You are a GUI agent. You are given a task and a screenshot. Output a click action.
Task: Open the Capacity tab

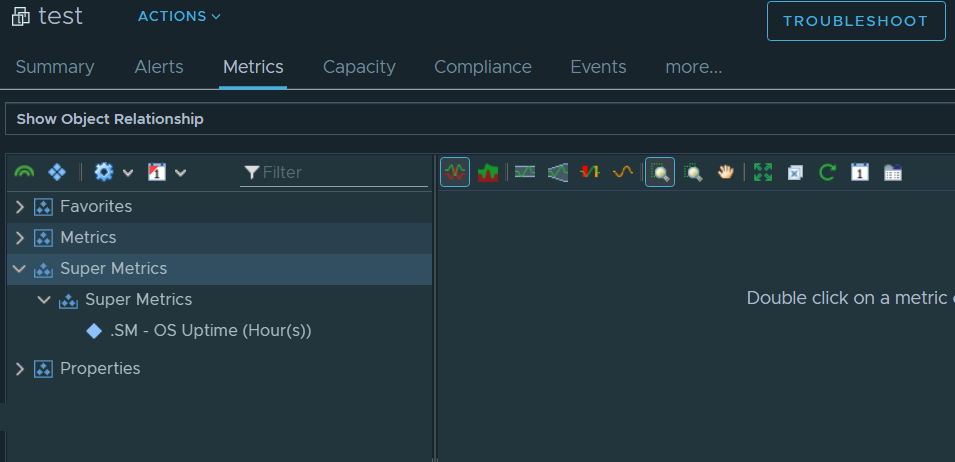pyautogui.click(x=359, y=66)
